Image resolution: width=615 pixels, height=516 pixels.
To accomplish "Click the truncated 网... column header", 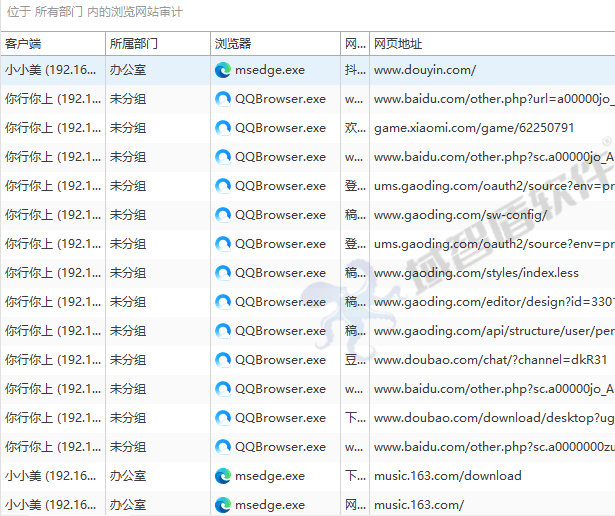I will (354, 44).
